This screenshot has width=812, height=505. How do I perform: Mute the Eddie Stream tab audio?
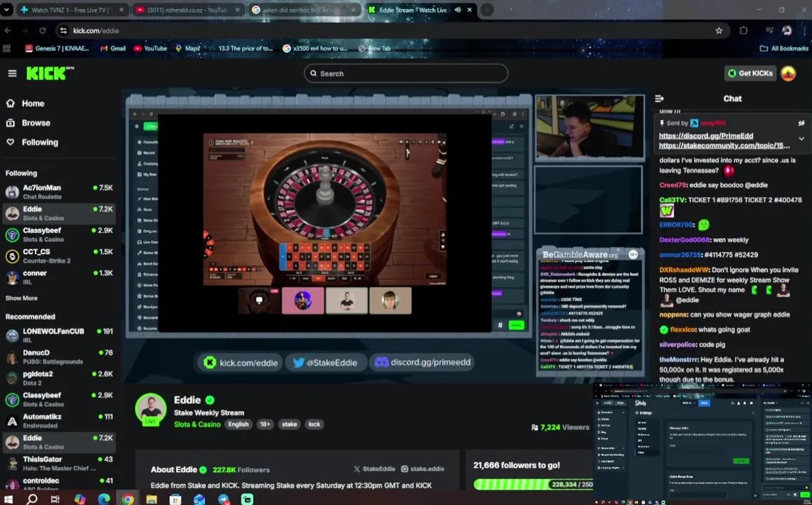(x=458, y=10)
